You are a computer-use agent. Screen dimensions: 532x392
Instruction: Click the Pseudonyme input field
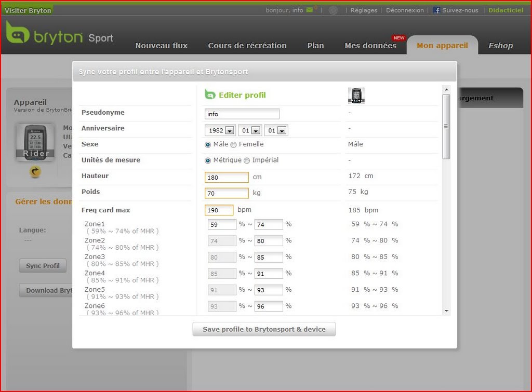tap(242, 114)
